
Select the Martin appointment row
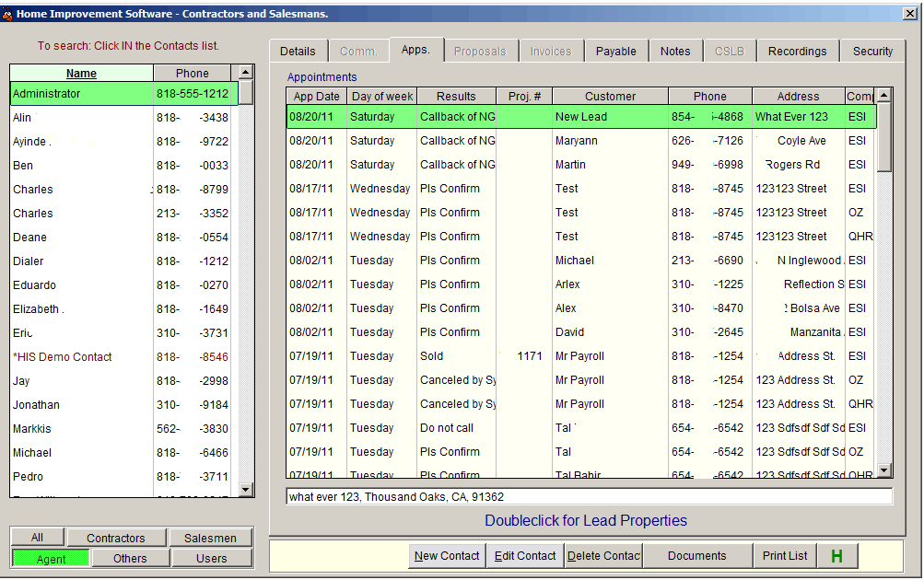[581, 164]
